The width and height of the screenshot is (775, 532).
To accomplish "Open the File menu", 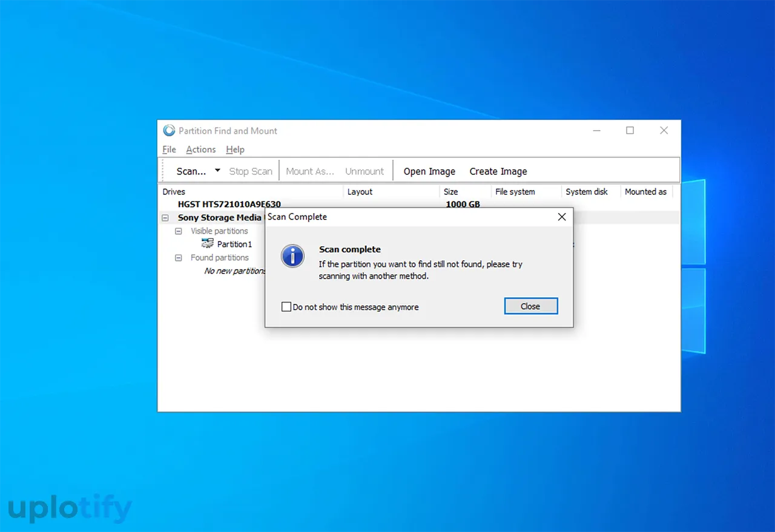I will point(169,149).
